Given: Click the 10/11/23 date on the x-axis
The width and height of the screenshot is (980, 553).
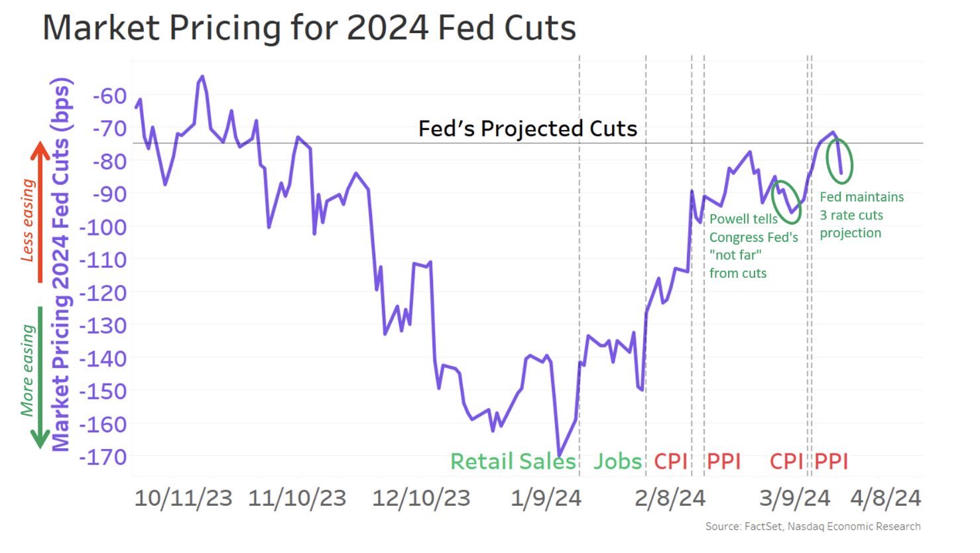Looking at the screenshot, I should pos(183,499).
